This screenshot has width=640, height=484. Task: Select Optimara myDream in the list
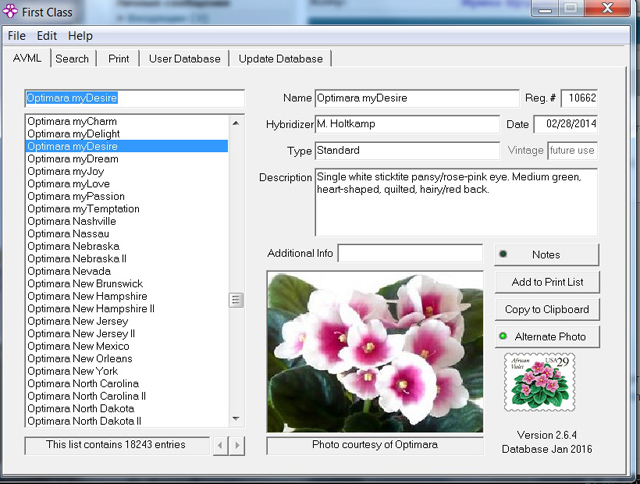pyautogui.click(x=127, y=159)
